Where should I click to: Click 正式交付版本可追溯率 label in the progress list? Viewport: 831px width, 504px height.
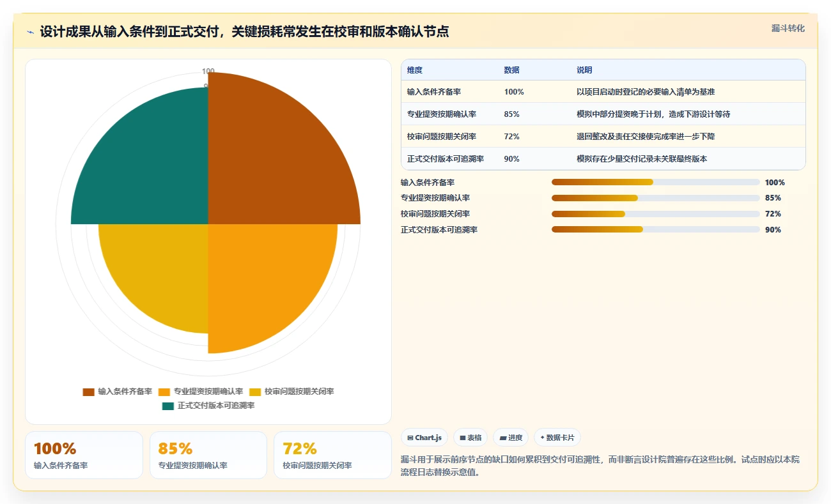[x=439, y=230]
